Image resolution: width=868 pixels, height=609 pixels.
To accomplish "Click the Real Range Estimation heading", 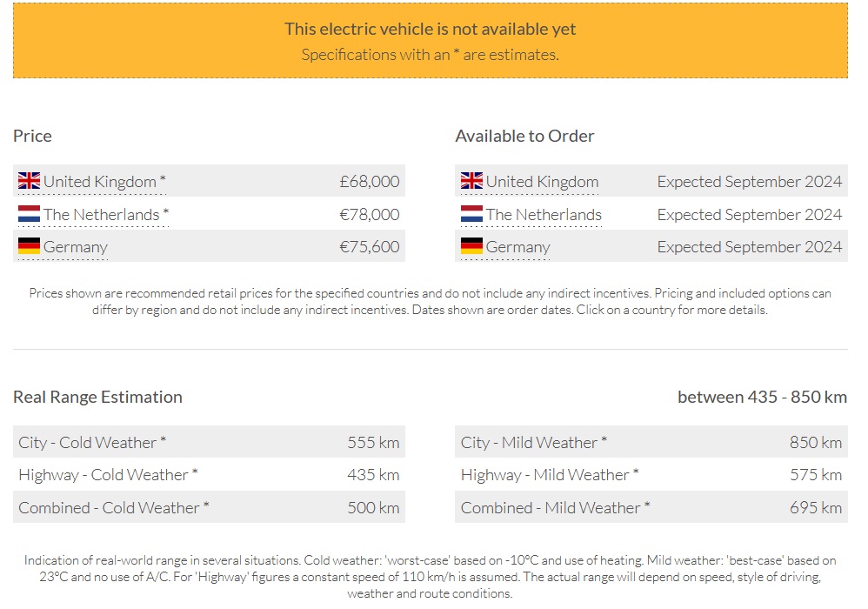I will [97, 397].
